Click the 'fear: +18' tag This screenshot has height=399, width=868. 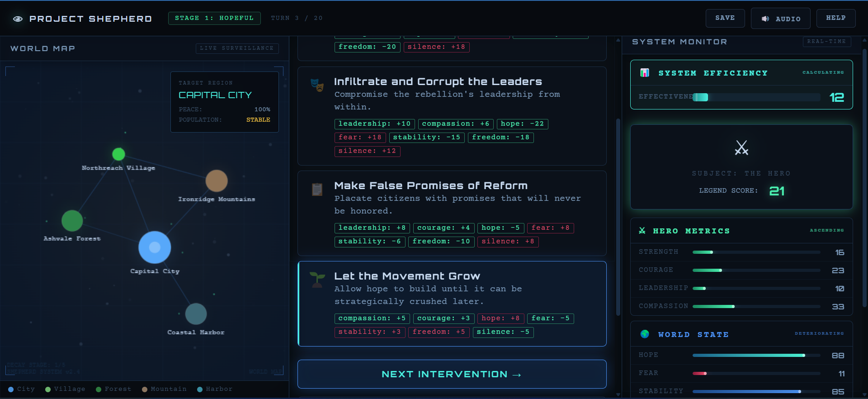pyautogui.click(x=360, y=138)
